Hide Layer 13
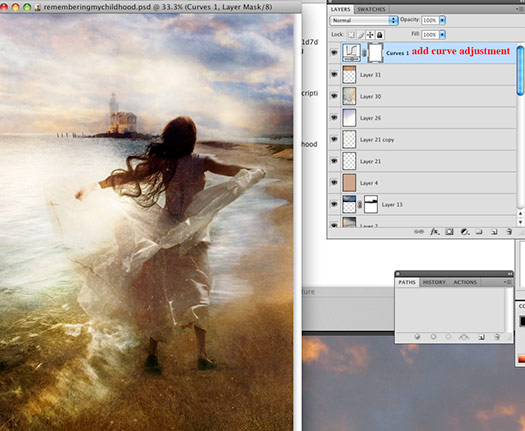The width and height of the screenshot is (525, 431). click(x=334, y=204)
